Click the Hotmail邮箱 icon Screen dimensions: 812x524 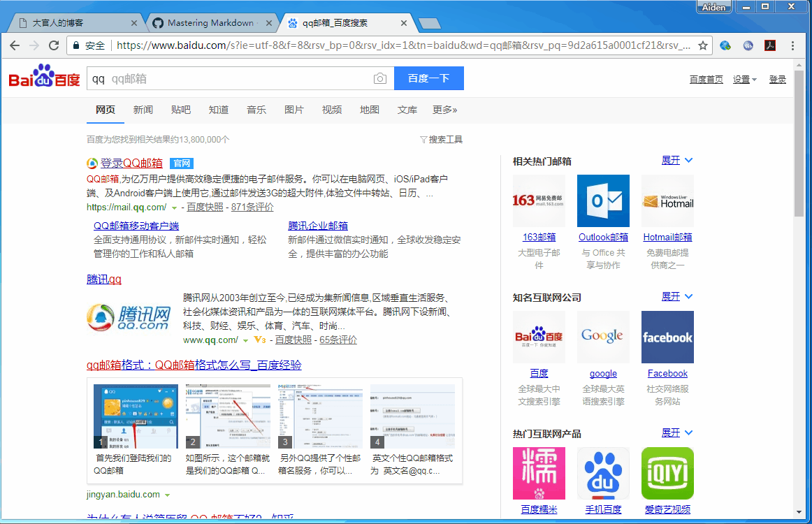coord(667,201)
